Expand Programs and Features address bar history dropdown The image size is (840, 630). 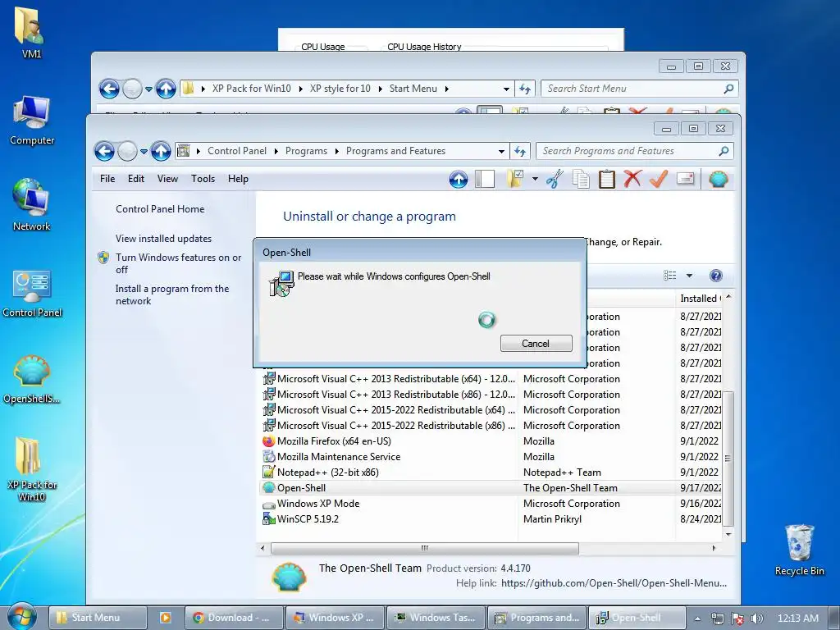pos(501,152)
